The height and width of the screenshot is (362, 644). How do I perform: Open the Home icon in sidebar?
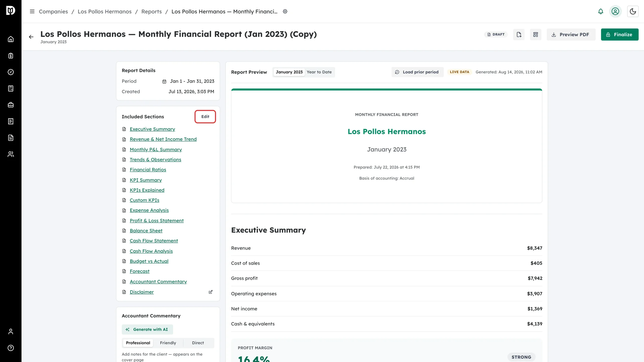click(x=11, y=39)
